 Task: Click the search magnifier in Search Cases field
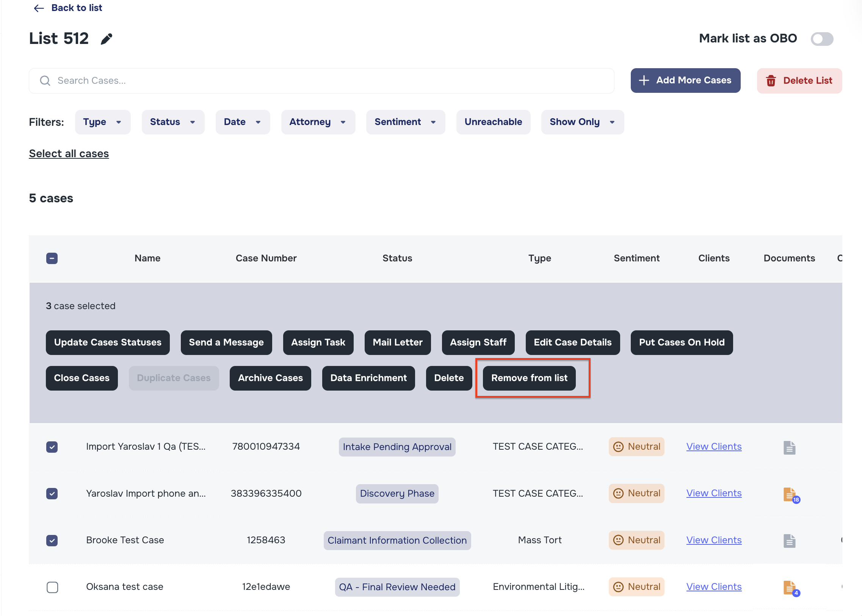pos(45,80)
